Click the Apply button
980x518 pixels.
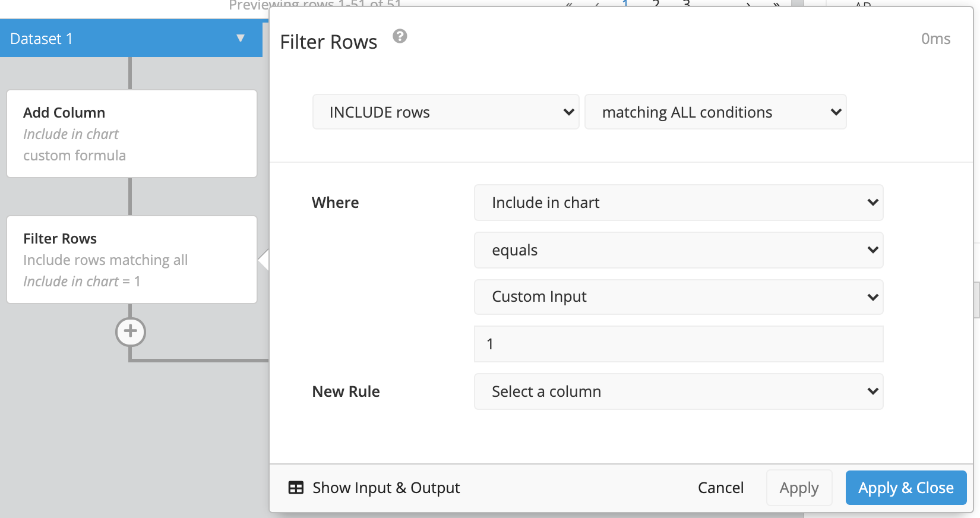point(799,488)
